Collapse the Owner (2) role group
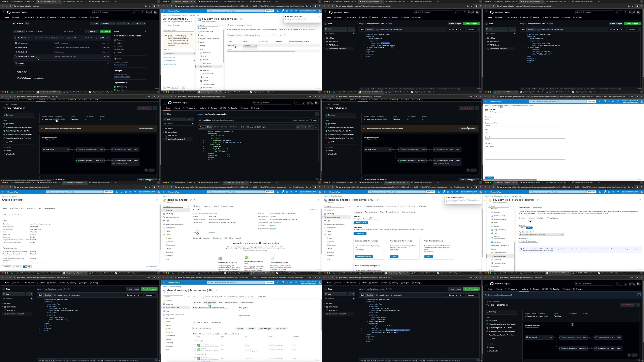This screenshot has width=644, height=362. pos(195,341)
